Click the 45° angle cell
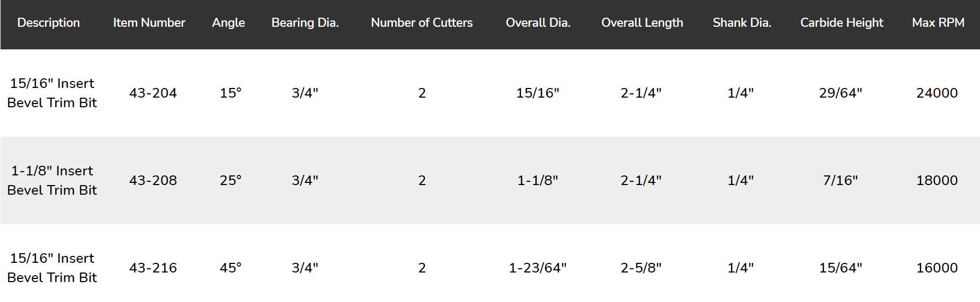 click(231, 268)
